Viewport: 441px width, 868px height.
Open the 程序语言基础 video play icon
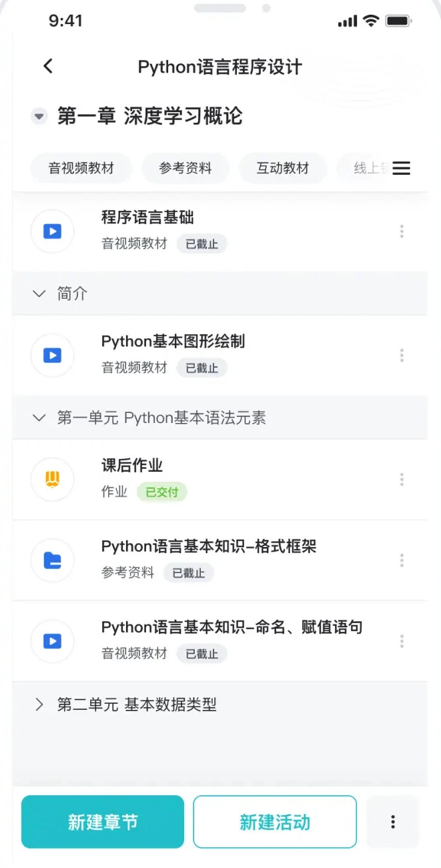click(52, 231)
